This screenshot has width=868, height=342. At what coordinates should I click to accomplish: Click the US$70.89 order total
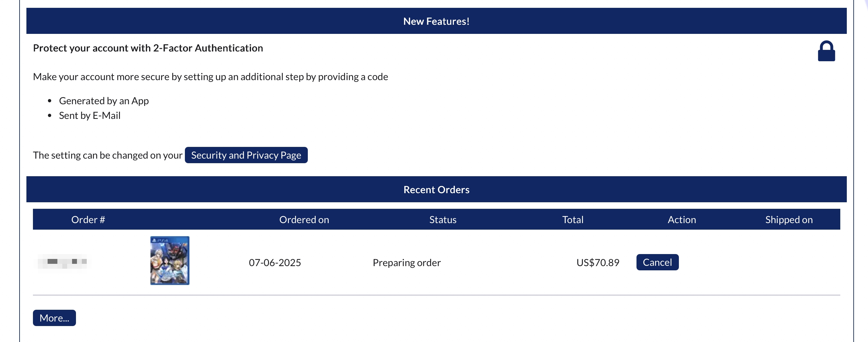click(597, 263)
